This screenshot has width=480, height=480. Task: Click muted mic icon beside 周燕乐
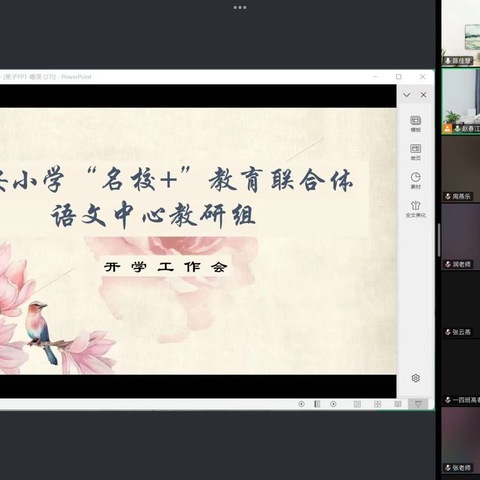pos(448,196)
